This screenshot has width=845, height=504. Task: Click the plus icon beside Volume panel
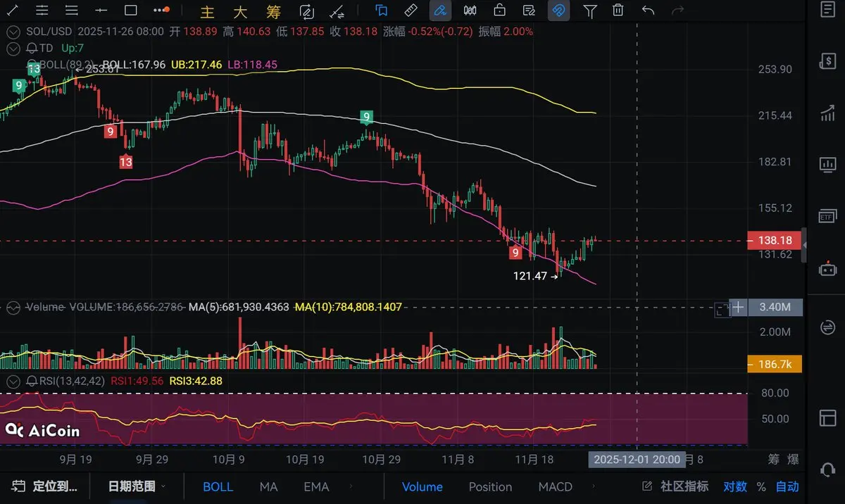click(738, 308)
